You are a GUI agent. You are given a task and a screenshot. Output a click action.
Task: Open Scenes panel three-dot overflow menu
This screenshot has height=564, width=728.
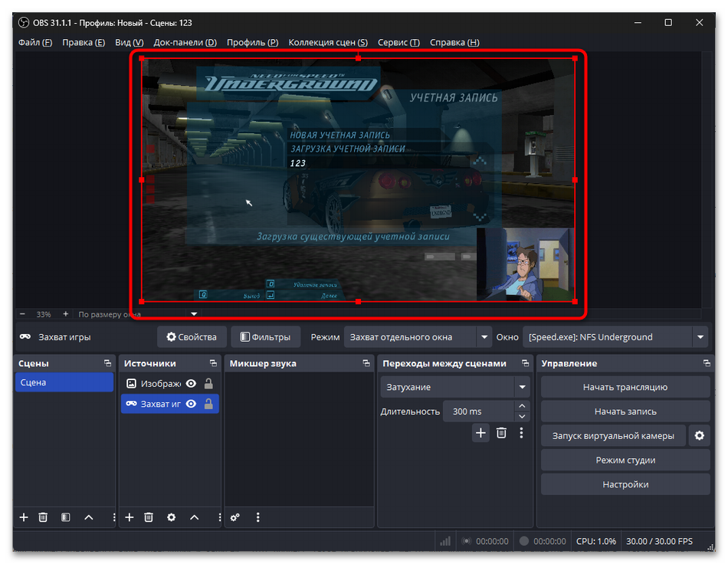113,517
